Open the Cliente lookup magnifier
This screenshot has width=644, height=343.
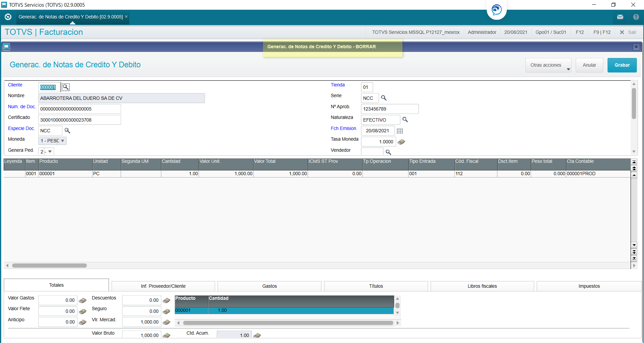(x=66, y=87)
